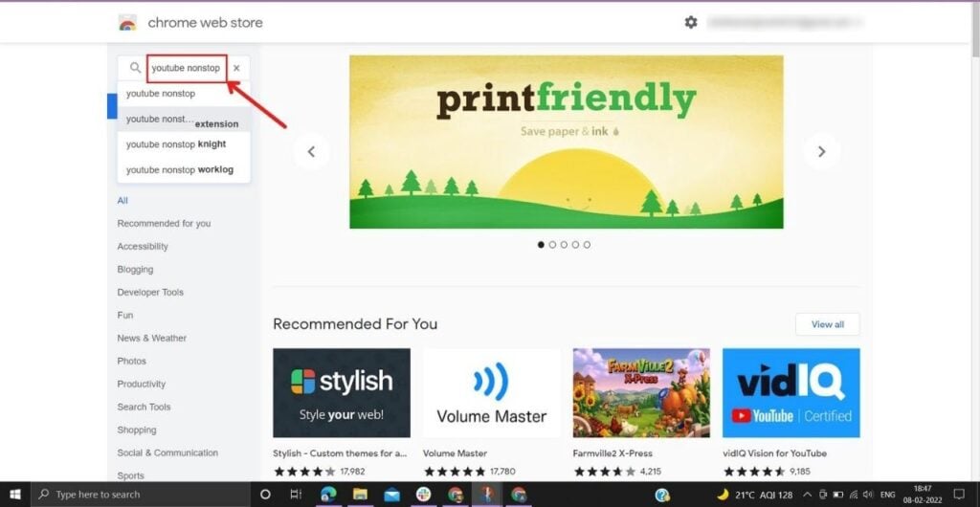Select the 'youtube nonstop extension' suggestion
The height and width of the screenshot is (507, 980).
click(x=184, y=120)
